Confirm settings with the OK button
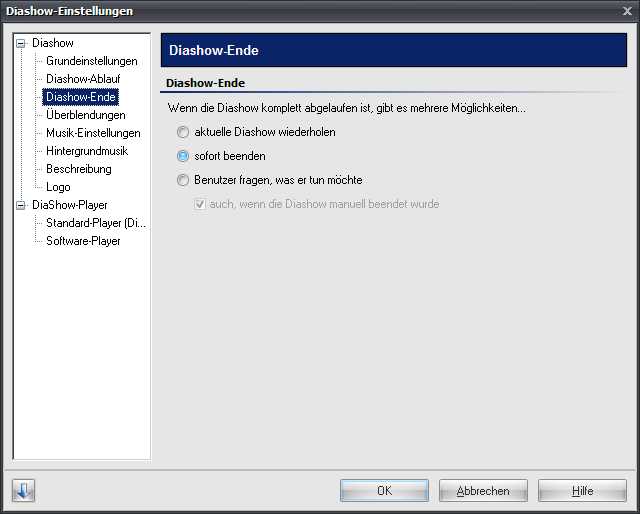This screenshot has height=514, width=640. click(x=384, y=491)
